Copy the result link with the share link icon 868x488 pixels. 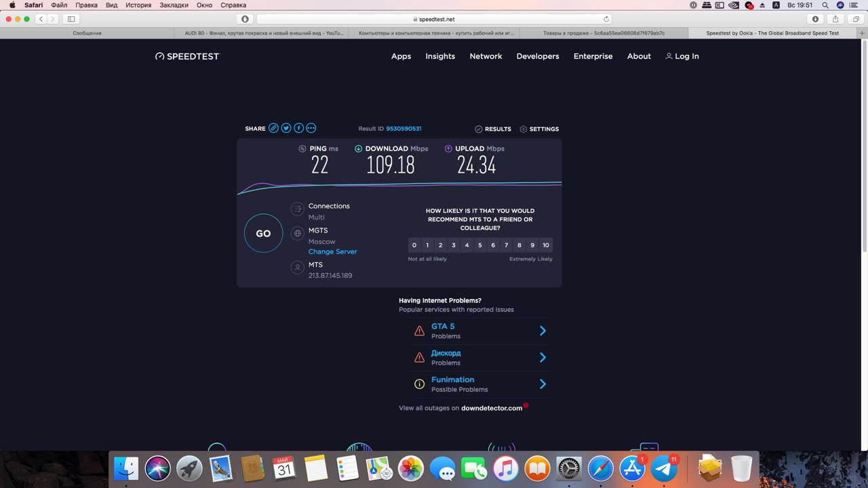[x=273, y=128]
